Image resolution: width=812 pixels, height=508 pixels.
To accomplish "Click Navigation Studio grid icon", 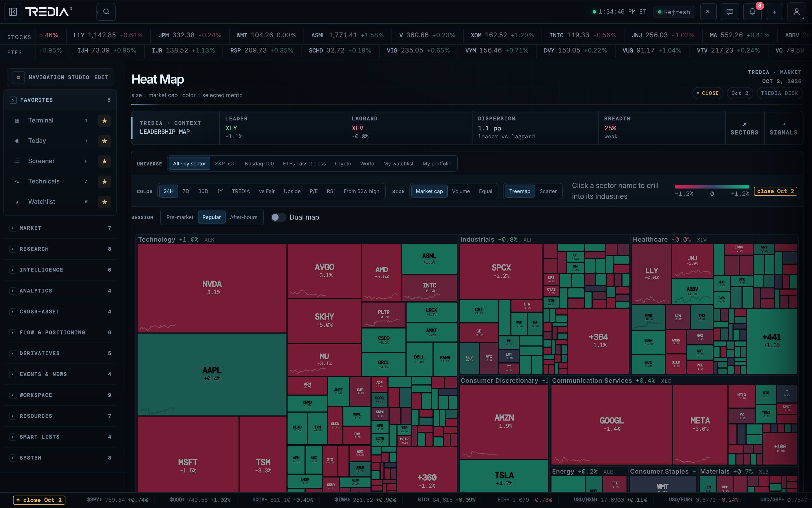I will [18, 77].
